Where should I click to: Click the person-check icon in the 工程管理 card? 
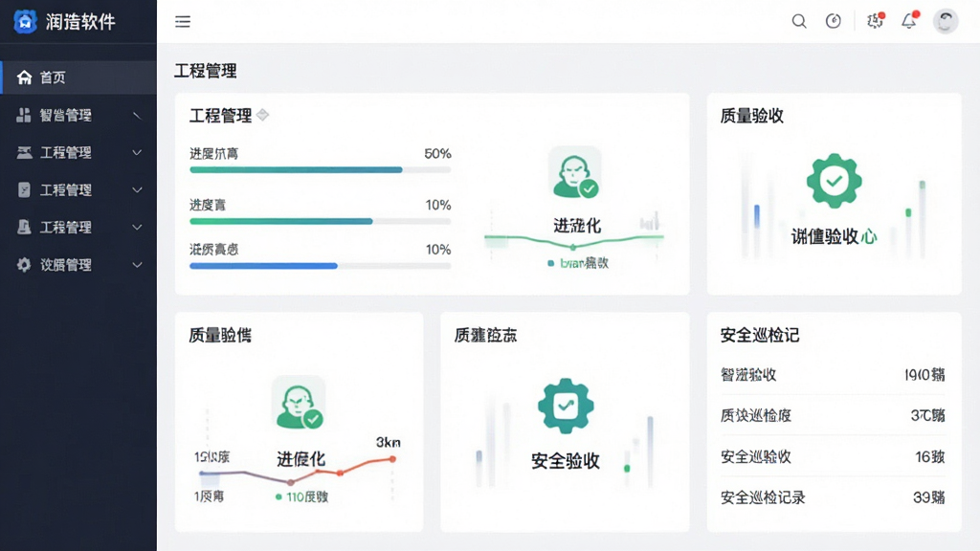(x=574, y=174)
